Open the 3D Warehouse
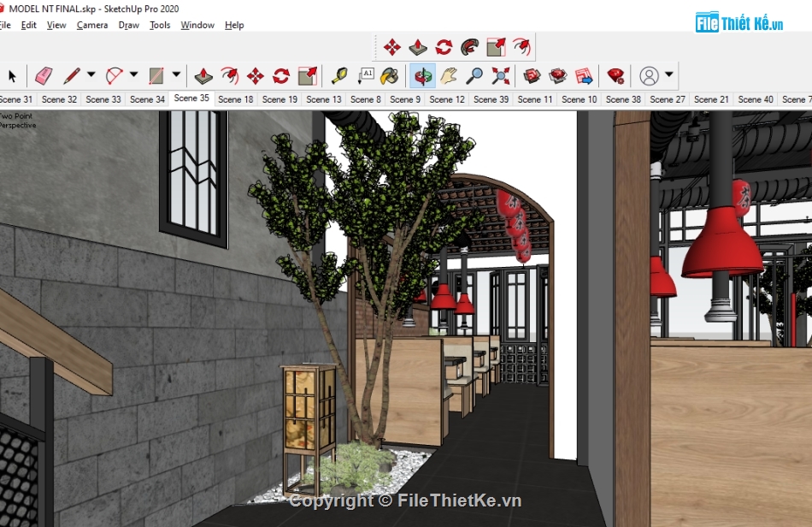The height and width of the screenshot is (527, 812). pyautogui.click(x=532, y=76)
